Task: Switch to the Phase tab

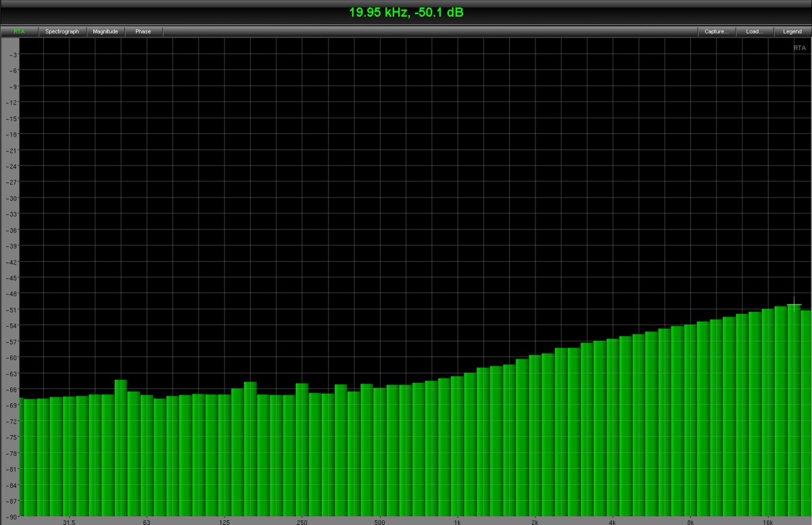Action: tap(143, 31)
